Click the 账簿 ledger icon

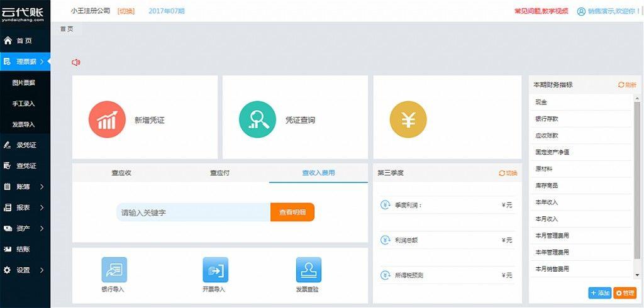tap(8, 187)
